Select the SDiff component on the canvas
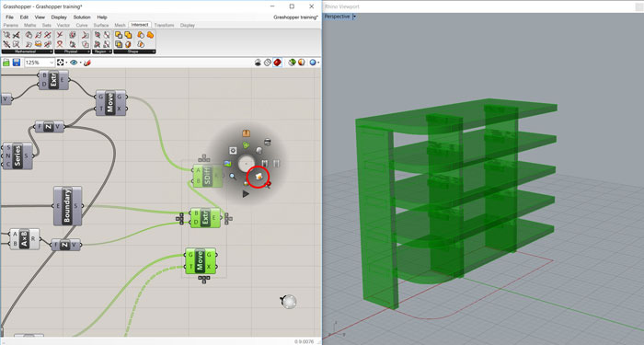The image size is (644, 345). [x=207, y=176]
